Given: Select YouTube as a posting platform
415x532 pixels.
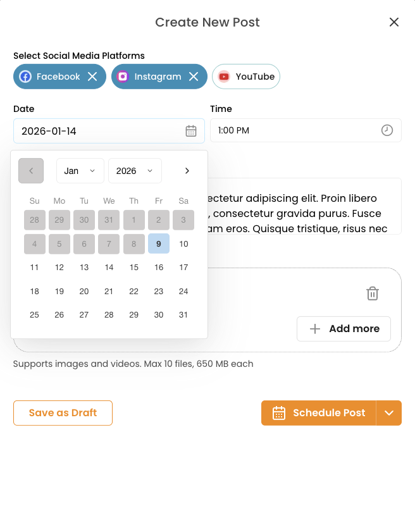Looking at the screenshot, I should [245, 76].
